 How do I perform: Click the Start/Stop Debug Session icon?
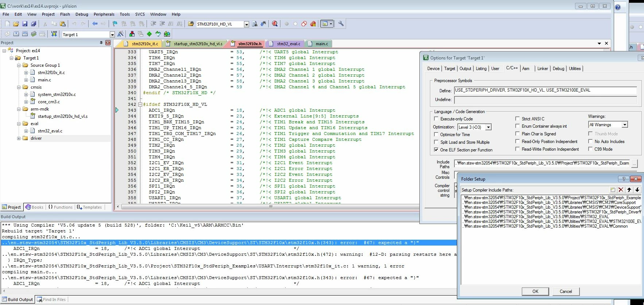pyautogui.click(x=275, y=24)
